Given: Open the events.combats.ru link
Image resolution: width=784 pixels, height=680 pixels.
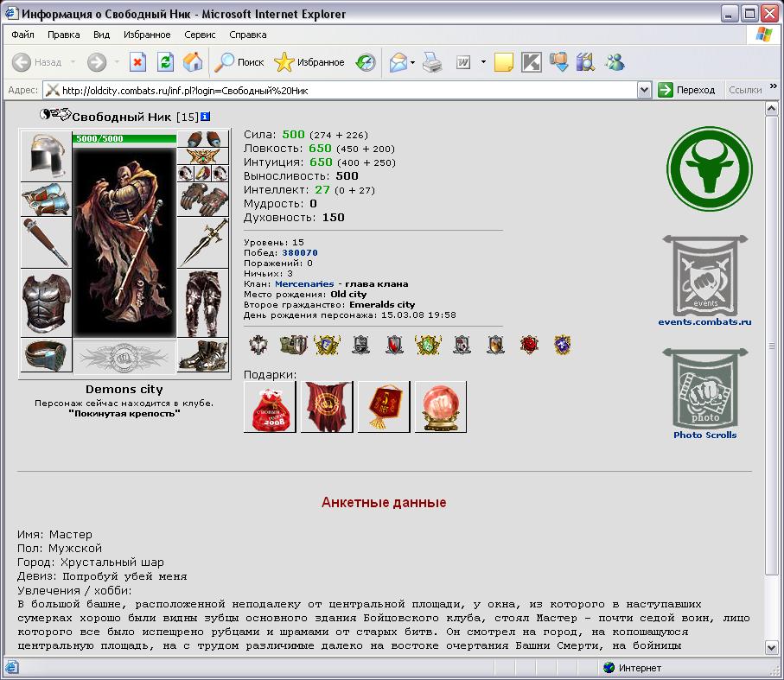Looking at the screenshot, I should (x=704, y=321).
